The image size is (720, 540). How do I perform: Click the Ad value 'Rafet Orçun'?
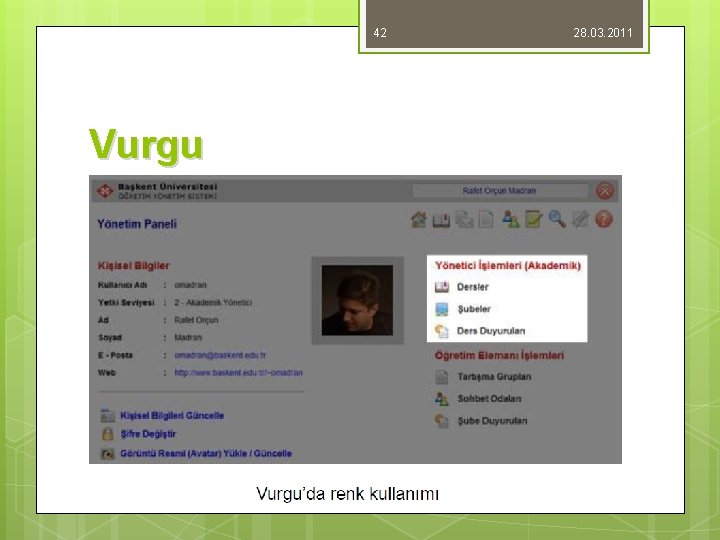196,320
